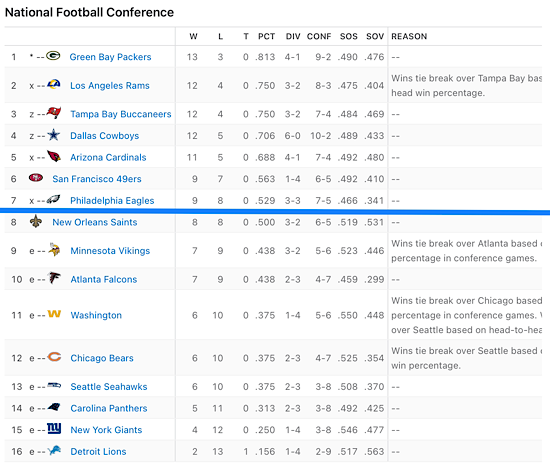Click the Minnesota Vikings logo

(x=54, y=249)
